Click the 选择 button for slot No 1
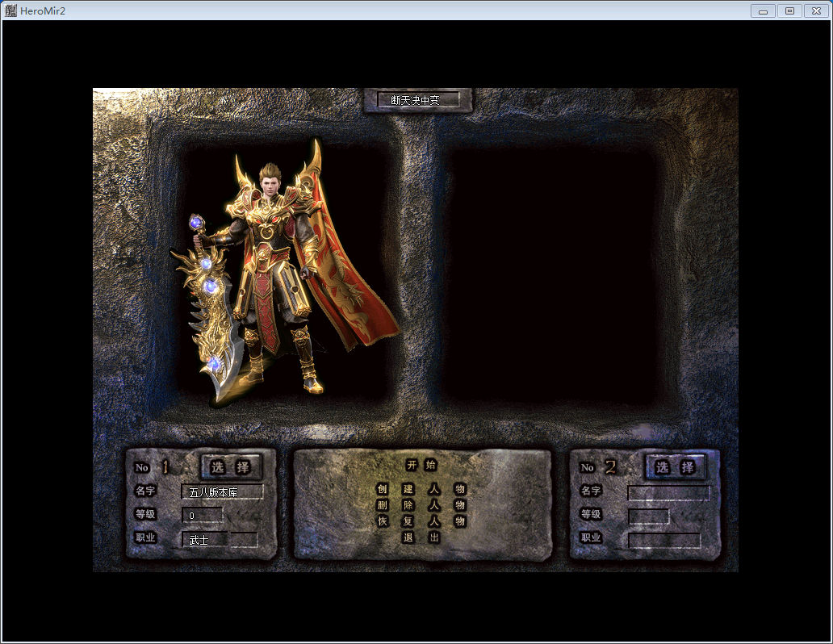Viewport: 833px width, 644px height. [231, 467]
